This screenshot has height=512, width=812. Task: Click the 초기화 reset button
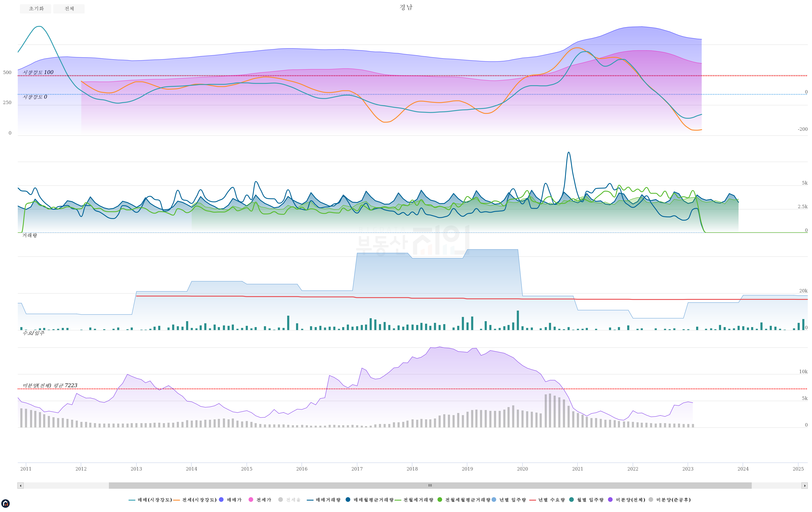click(x=35, y=9)
